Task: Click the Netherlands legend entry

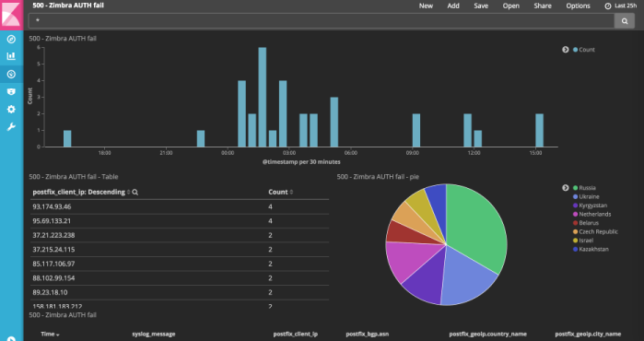Action: 591,214
